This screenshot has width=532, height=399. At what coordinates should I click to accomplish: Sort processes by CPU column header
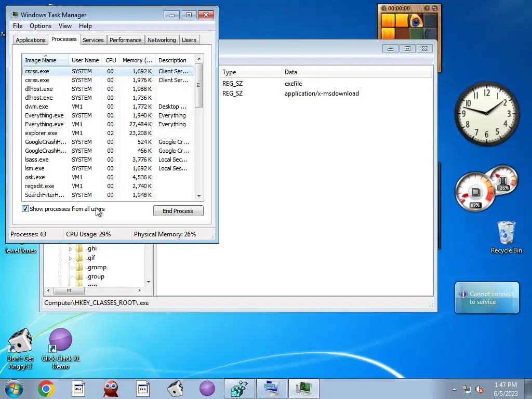tap(111, 60)
